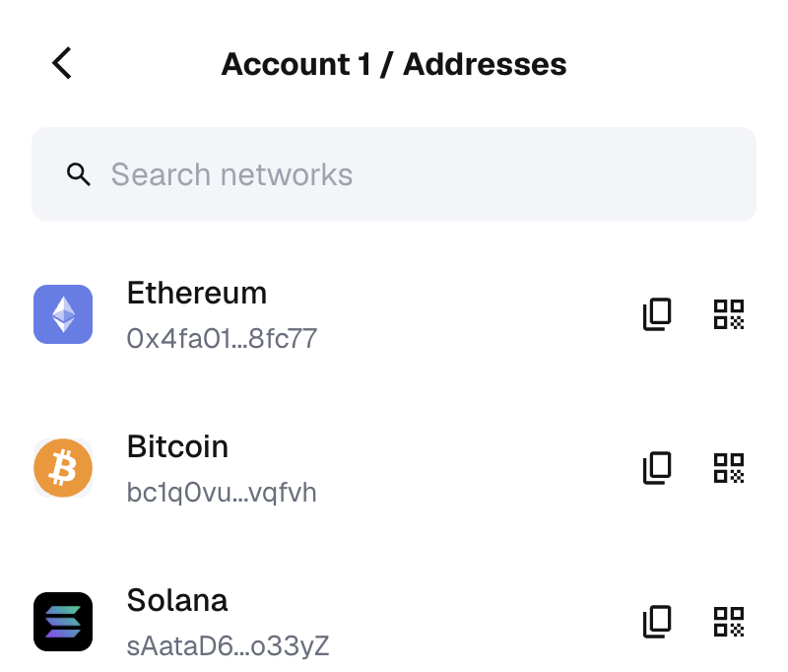
Task: Show QR code for Ethereum address
Action: coord(729,314)
